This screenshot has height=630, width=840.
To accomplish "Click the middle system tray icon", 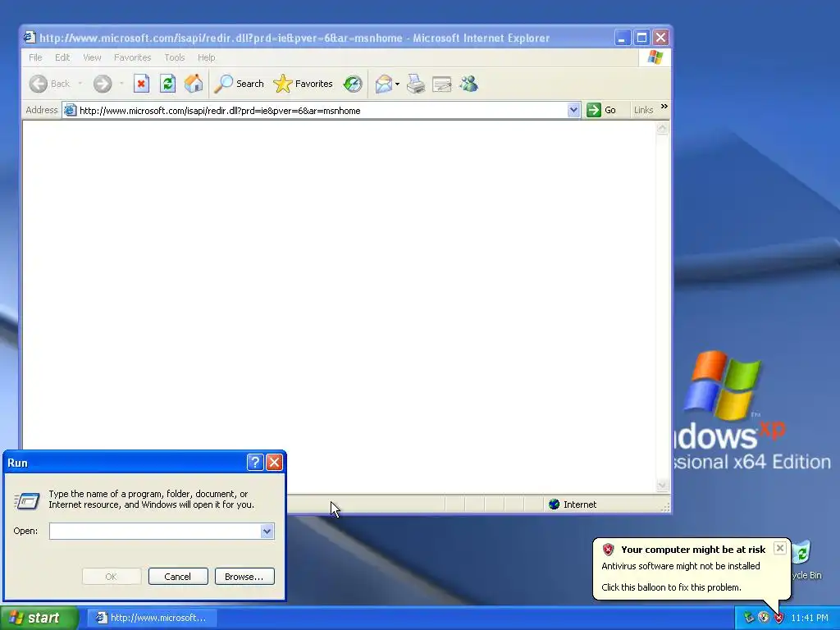I will click(764, 618).
